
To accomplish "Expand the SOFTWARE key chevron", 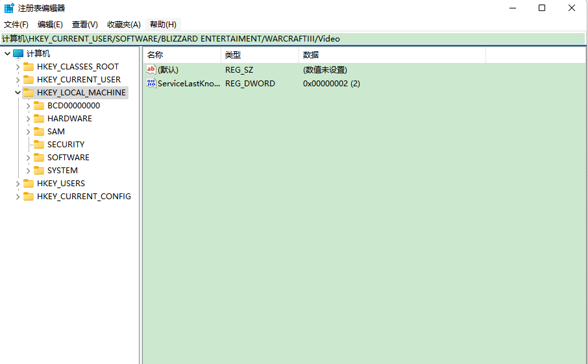I will point(28,158).
